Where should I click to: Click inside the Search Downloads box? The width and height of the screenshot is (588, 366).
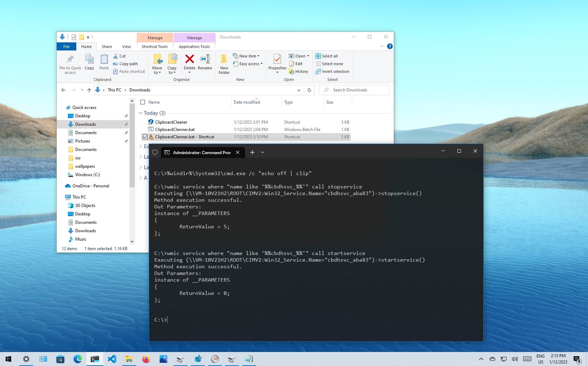[353, 90]
